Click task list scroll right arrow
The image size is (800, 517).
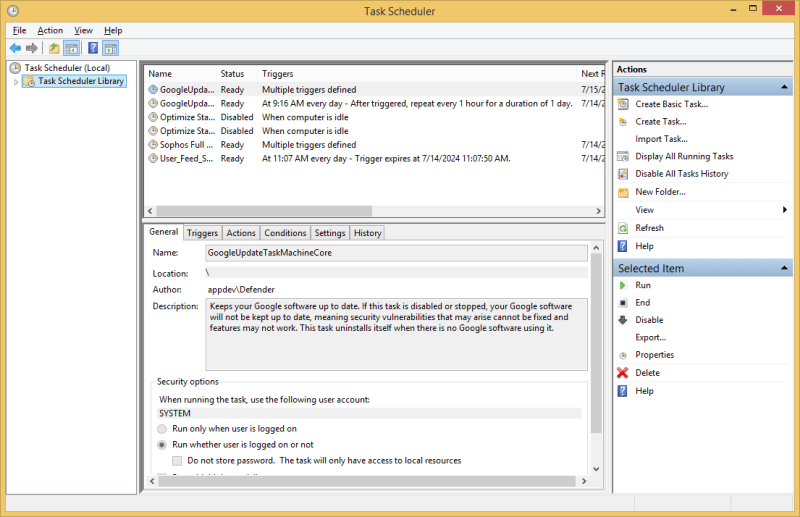pos(598,211)
